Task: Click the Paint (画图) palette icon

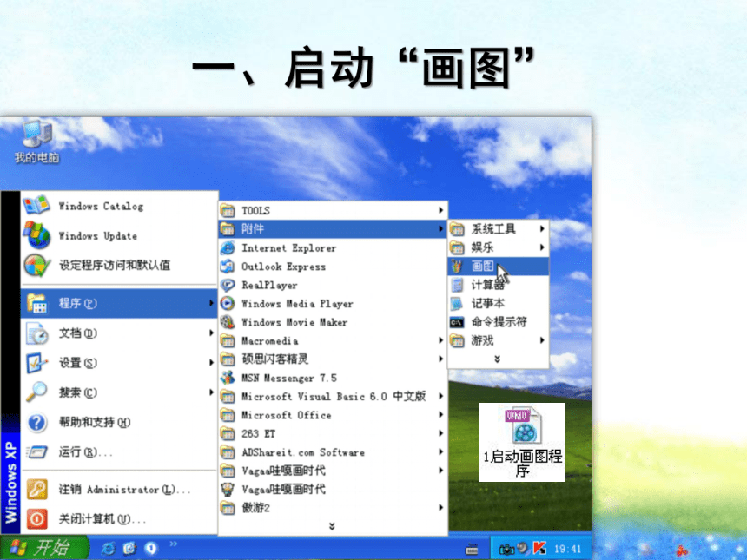Action: click(457, 267)
